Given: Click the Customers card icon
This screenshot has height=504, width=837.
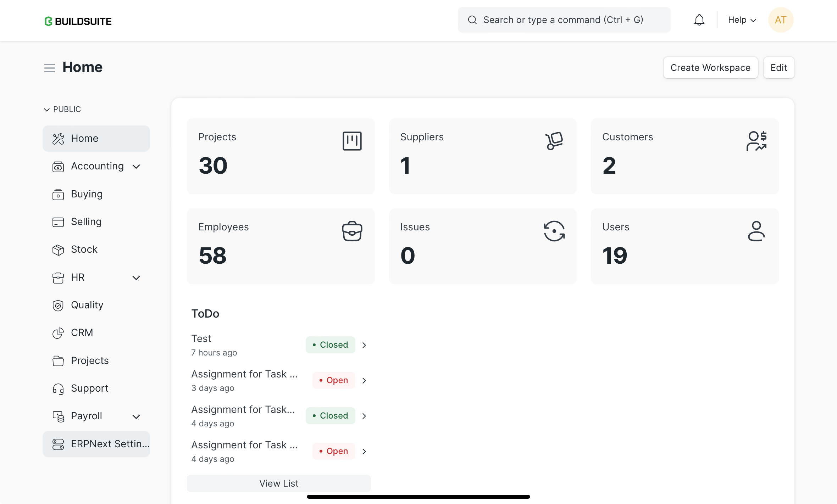Looking at the screenshot, I should [x=756, y=141].
